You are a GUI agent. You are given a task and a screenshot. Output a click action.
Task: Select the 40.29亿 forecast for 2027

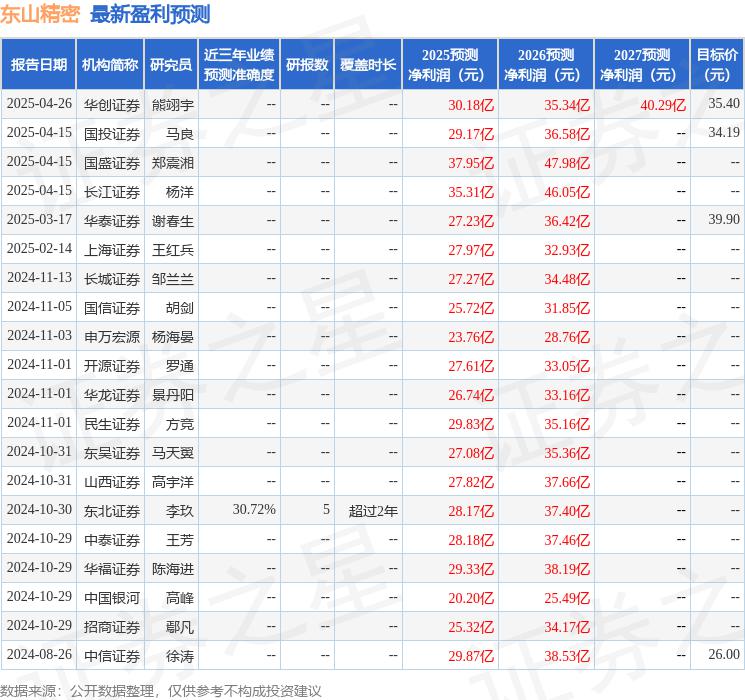tap(663, 105)
